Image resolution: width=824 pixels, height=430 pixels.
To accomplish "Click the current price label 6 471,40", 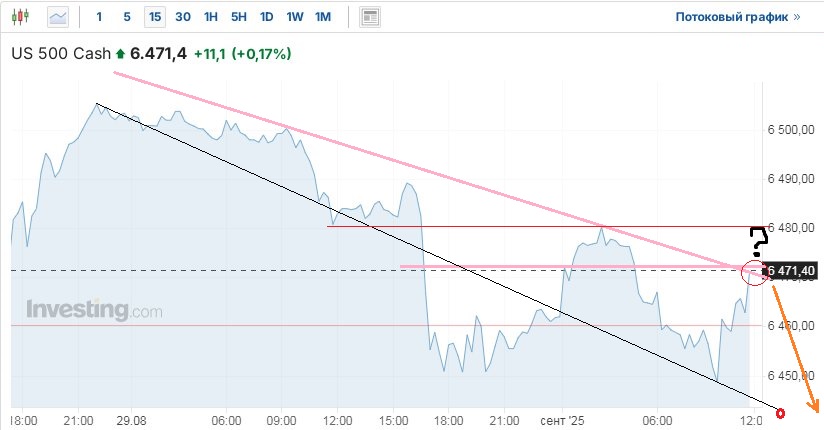I will pos(793,270).
